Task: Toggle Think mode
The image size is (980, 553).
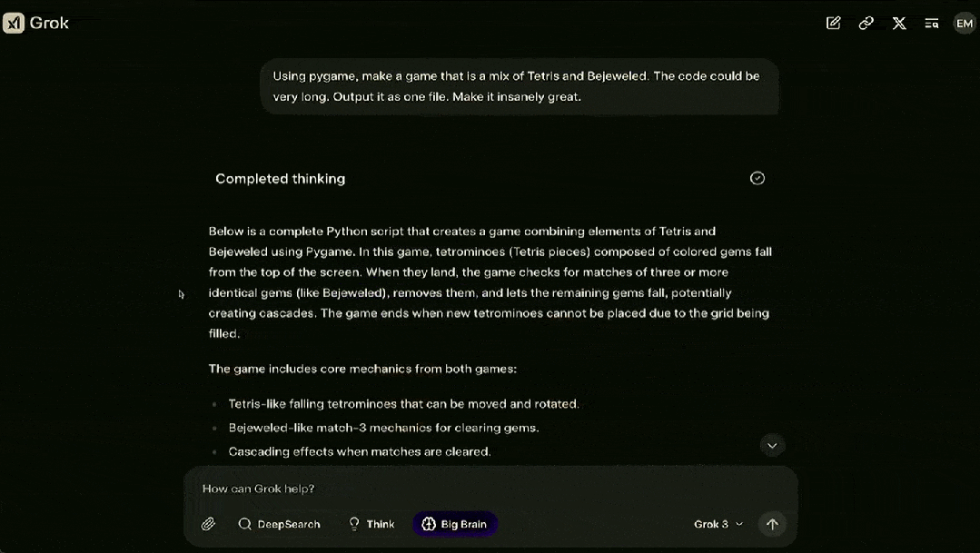Action: [x=371, y=524]
